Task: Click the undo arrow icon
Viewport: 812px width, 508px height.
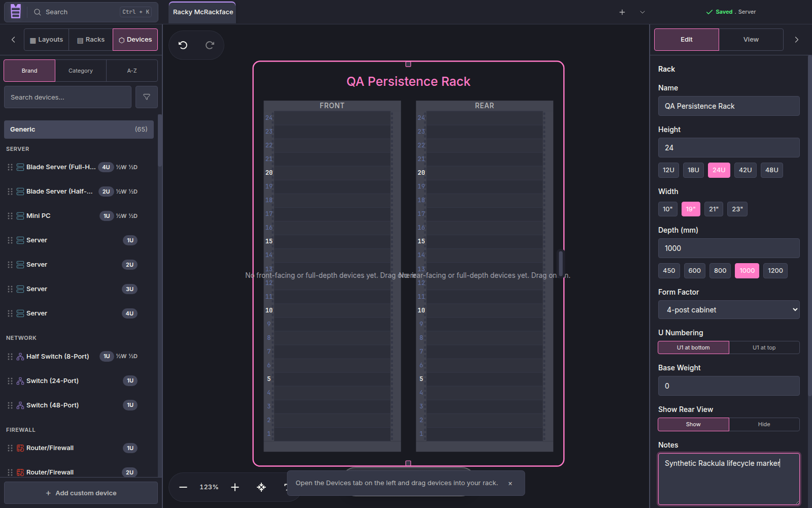Action: [x=183, y=45]
